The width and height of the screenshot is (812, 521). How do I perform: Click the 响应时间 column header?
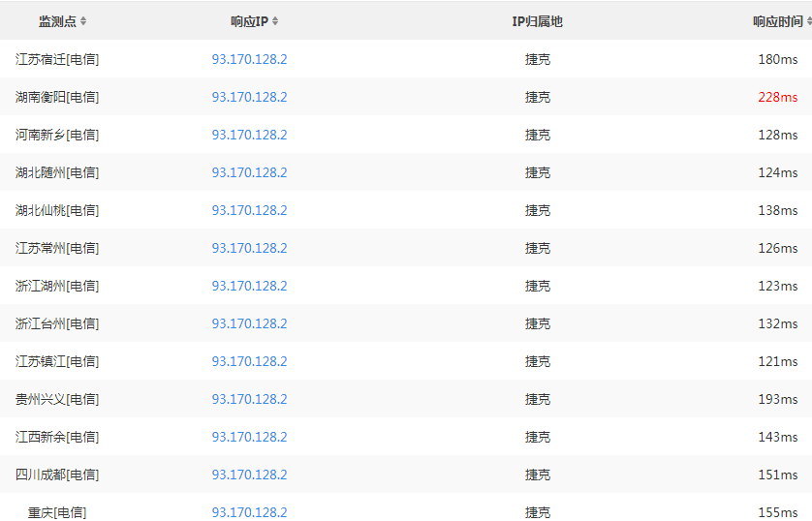tap(778, 21)
